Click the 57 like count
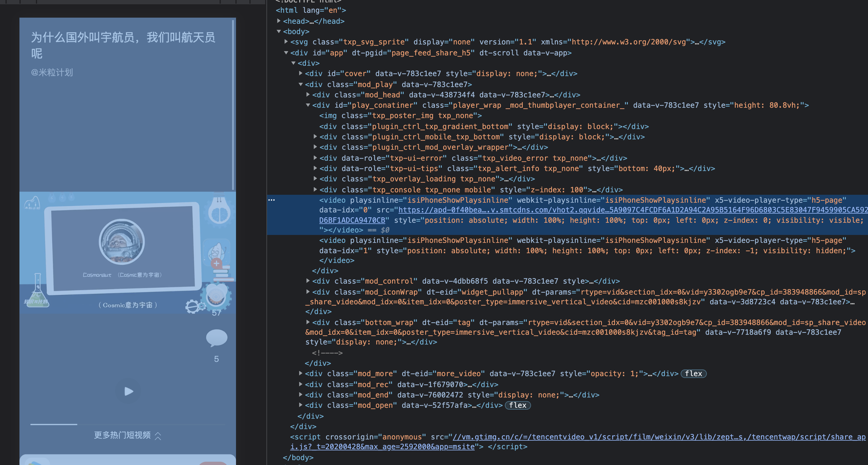This screenshot has height=465, width=868. (216, 313)
